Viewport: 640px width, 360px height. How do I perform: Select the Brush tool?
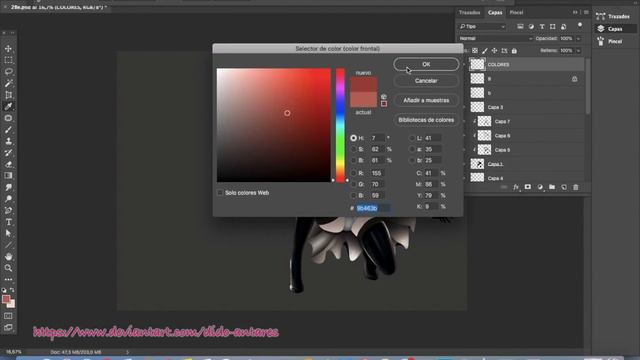point(8,130)
